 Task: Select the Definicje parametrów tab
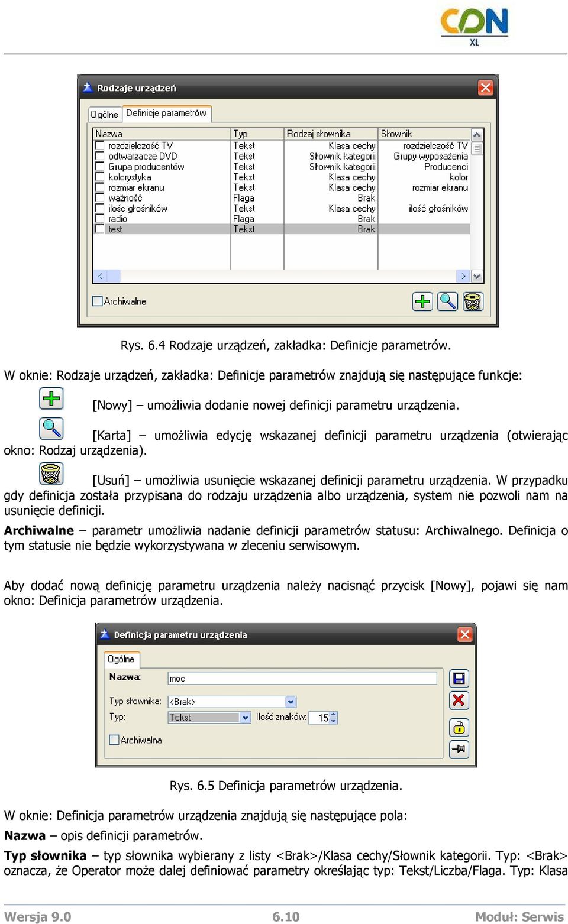pos(166,113)
